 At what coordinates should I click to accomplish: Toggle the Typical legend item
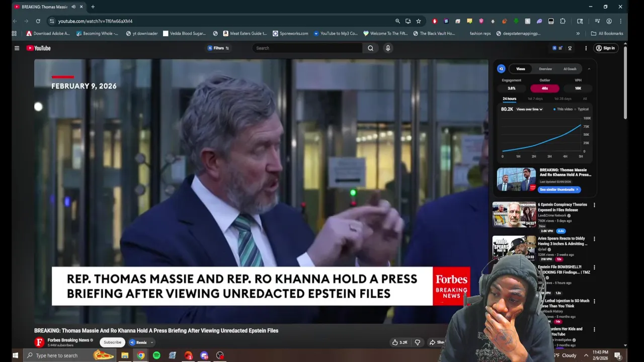coord(582,109)
